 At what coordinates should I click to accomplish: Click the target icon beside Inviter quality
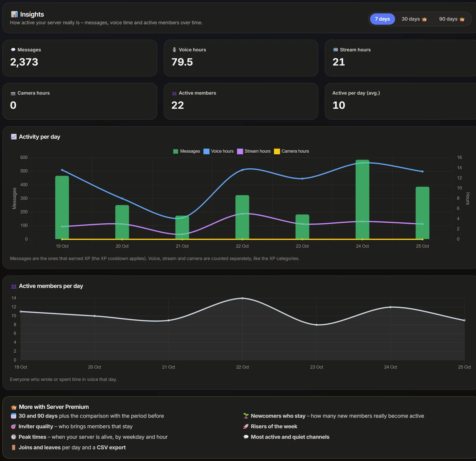[14, 427]
